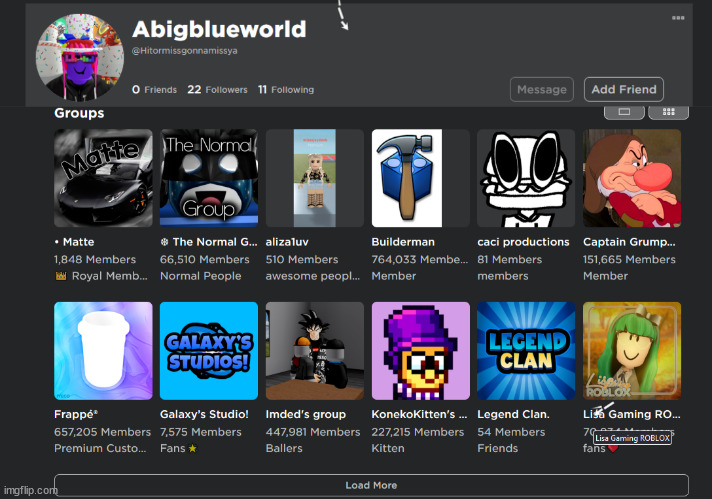Click the Message button
Screen dimensions: 712x499
pyautogui.click(x=542, y=89)
